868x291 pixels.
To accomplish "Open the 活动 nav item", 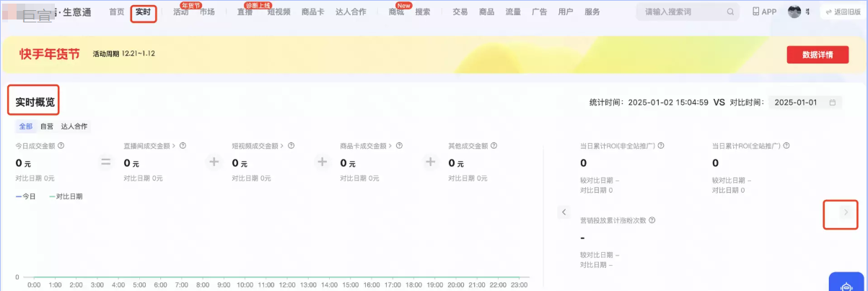I will [180, 12].
